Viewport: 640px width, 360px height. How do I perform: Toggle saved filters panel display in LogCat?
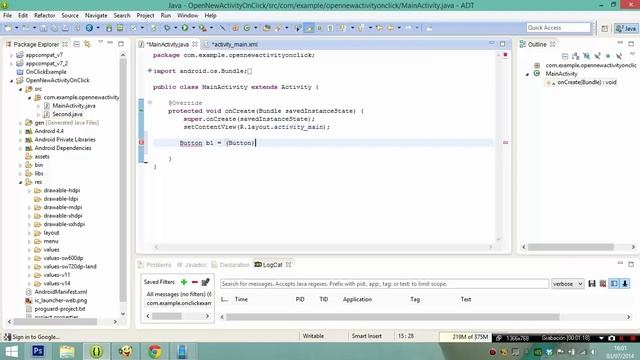click(x=614, y=284)
